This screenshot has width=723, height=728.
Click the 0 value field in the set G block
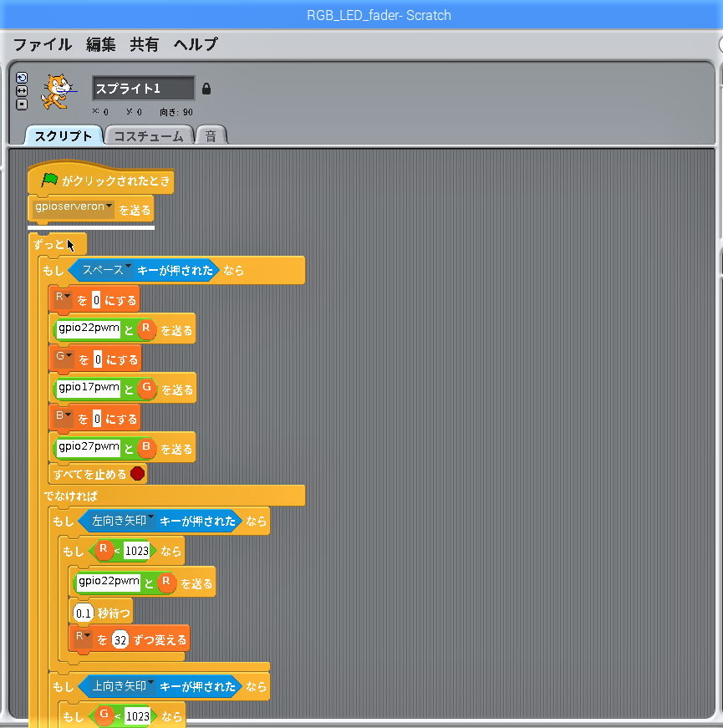click(98, 359)
